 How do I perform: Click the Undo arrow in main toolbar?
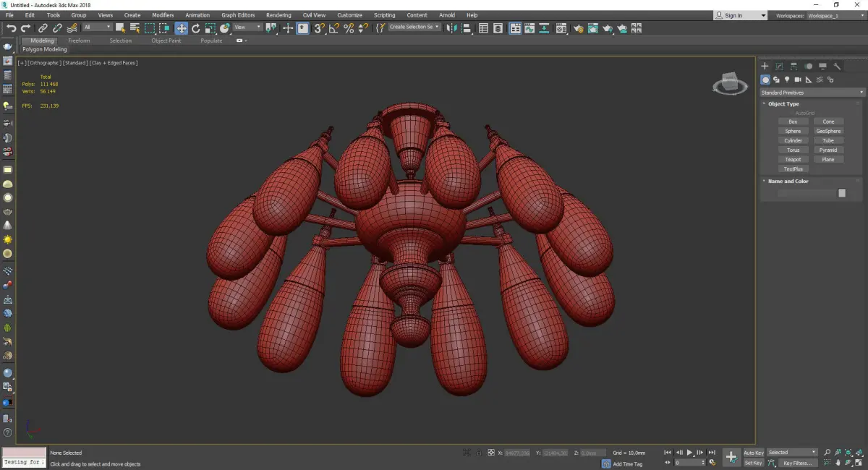coord(11,28)
